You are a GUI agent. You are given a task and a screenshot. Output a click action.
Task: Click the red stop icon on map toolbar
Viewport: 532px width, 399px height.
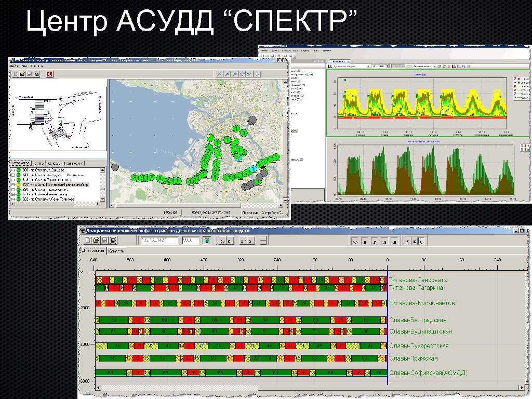pos(49,73)
